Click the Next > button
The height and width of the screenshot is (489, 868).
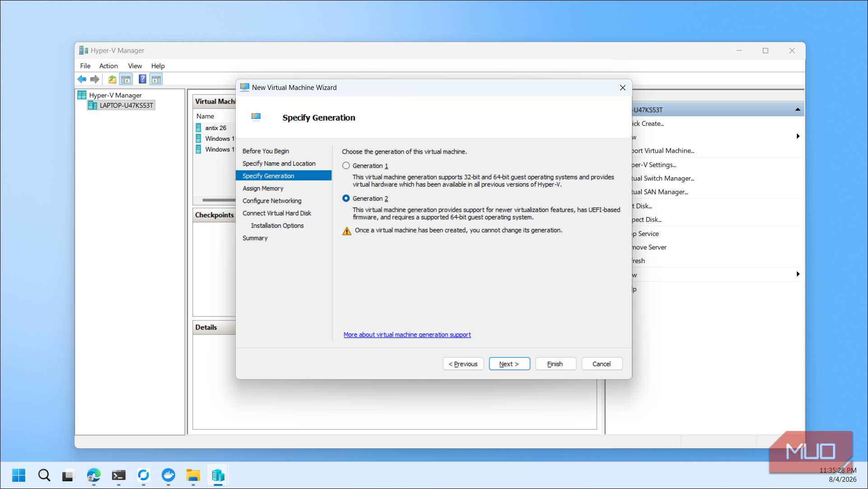pos(509,364)
